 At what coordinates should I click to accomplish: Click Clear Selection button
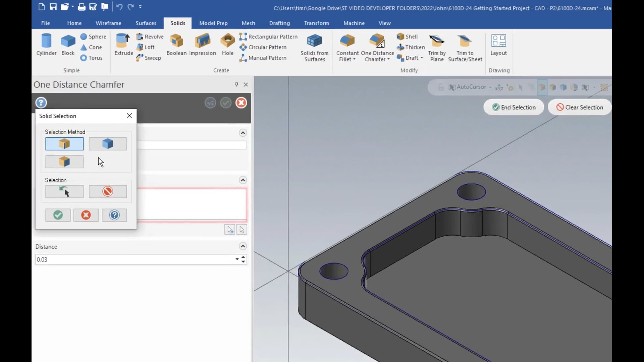pos(579,107)
